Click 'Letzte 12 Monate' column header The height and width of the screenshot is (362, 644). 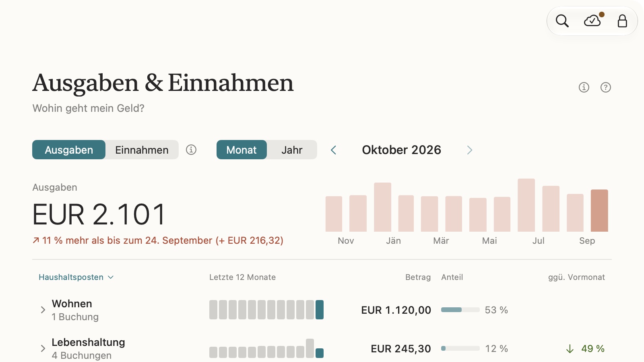[242, 277]
